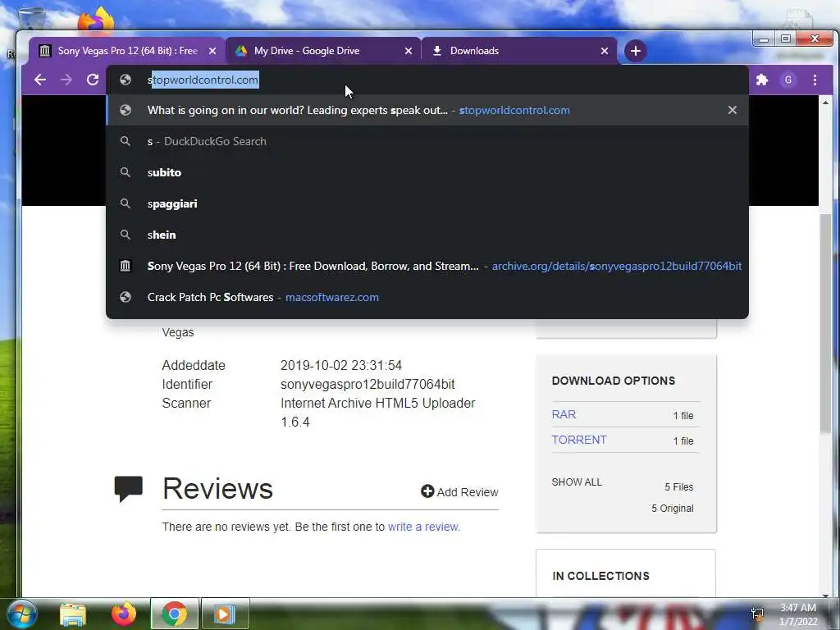Select the stopworldcontrol.com suggestion
The image size is (840, 630).
click(x=427, y=111)
